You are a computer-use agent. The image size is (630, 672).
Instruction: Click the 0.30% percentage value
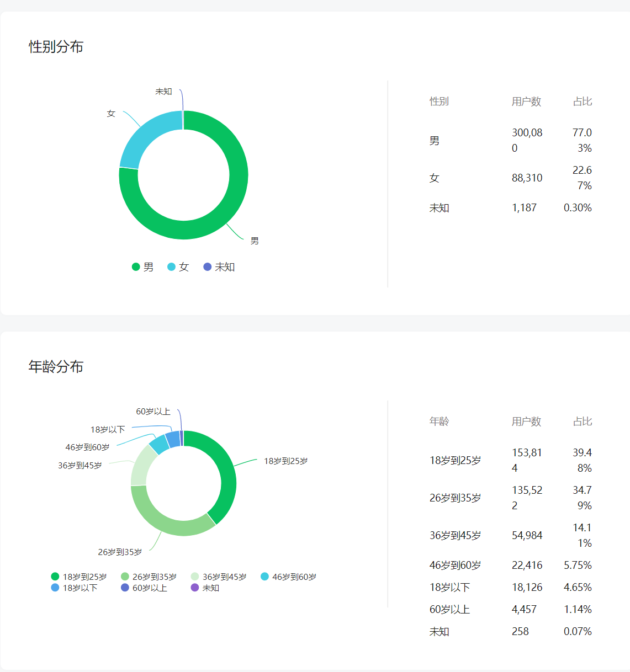tap(578, 208)
